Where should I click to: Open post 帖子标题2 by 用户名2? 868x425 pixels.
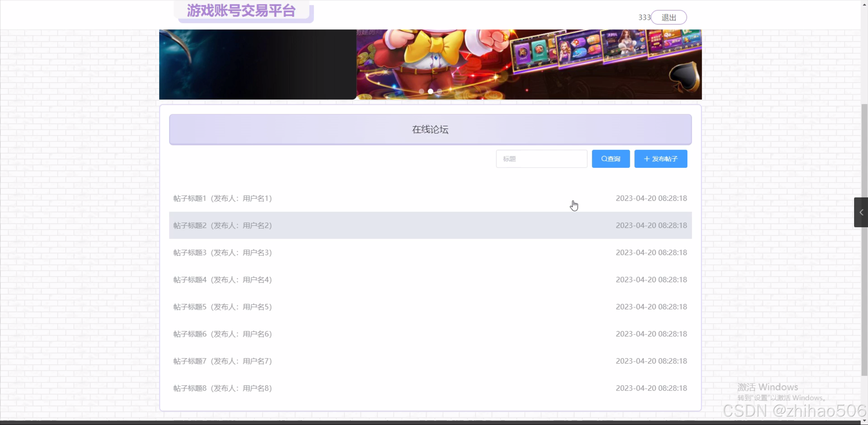(x=223, y=226)
